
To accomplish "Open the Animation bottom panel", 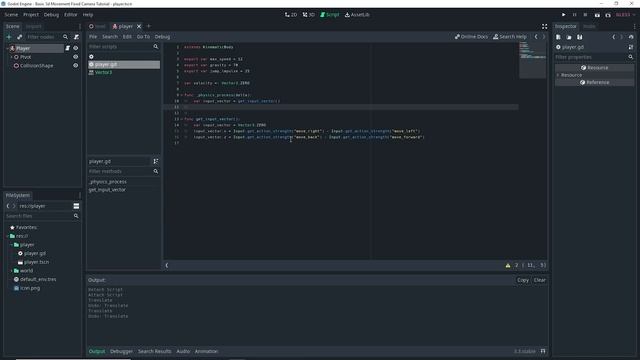I will click(206, 351).
